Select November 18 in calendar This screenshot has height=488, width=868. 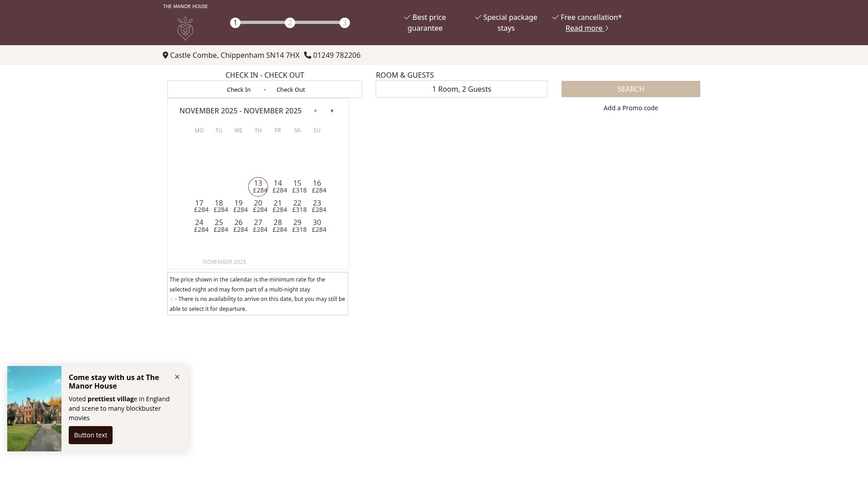(x=219, y=206)
